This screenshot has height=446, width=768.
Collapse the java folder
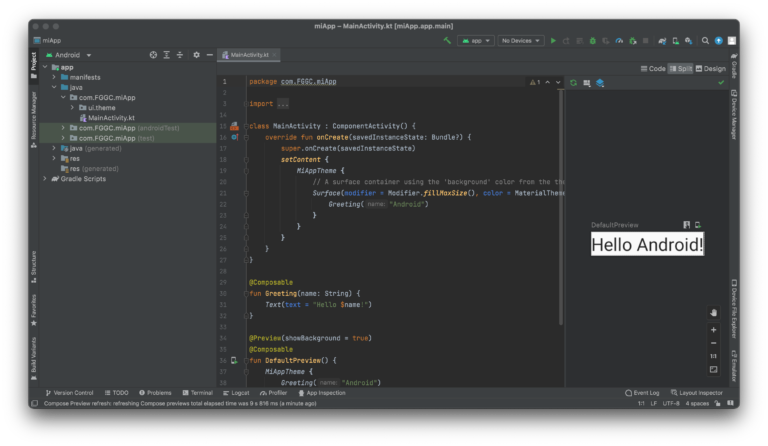[54, 87]
